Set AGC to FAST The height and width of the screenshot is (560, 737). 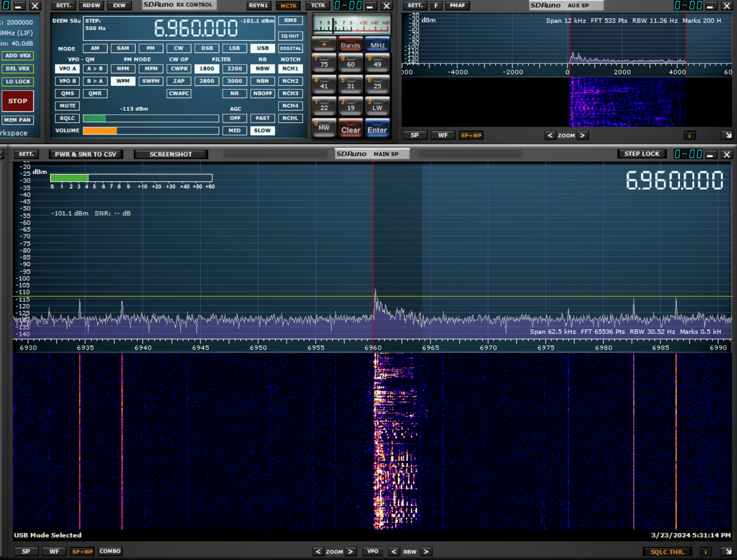point(262,118)
